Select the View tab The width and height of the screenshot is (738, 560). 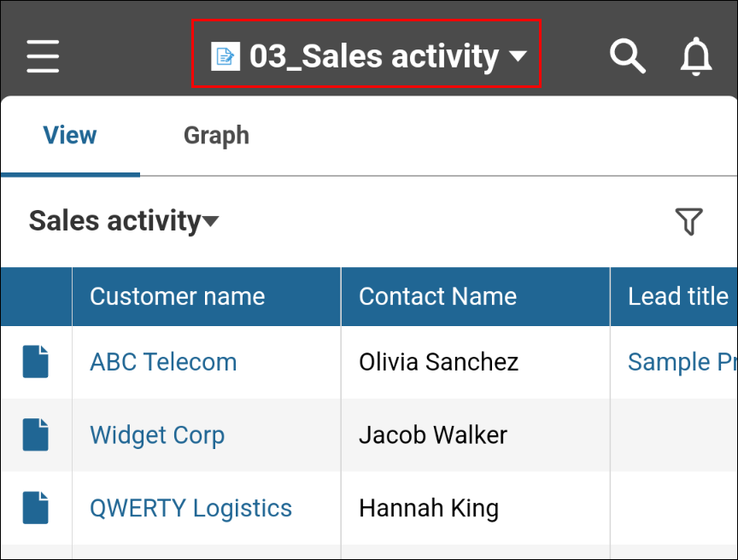point(69,135)
